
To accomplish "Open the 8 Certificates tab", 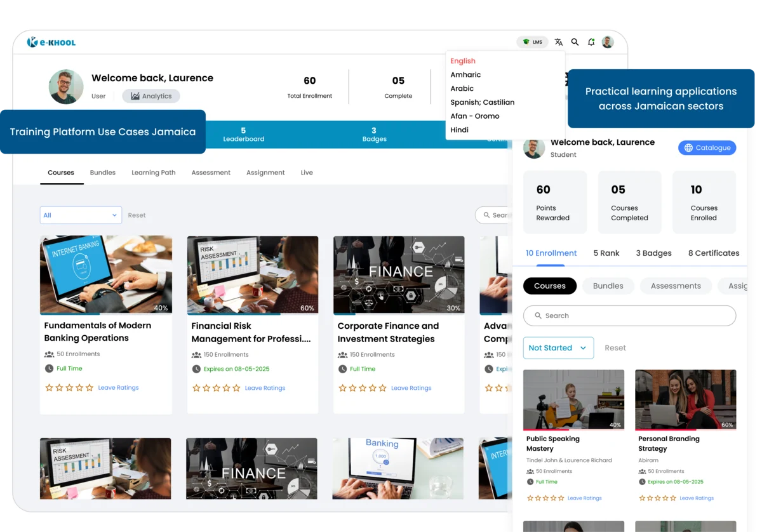I will (x=713, y=253).
